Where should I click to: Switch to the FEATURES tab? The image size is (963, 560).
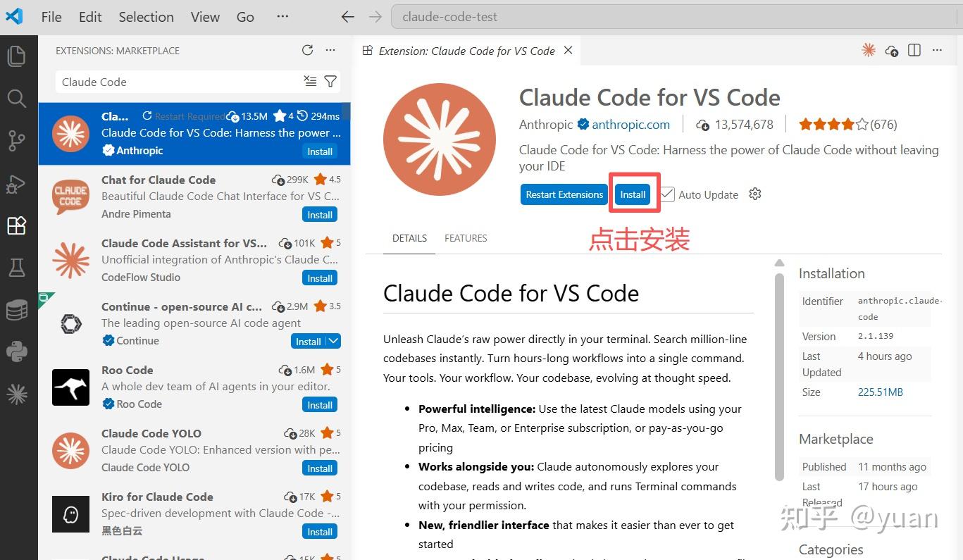click(x=466, y=238)
